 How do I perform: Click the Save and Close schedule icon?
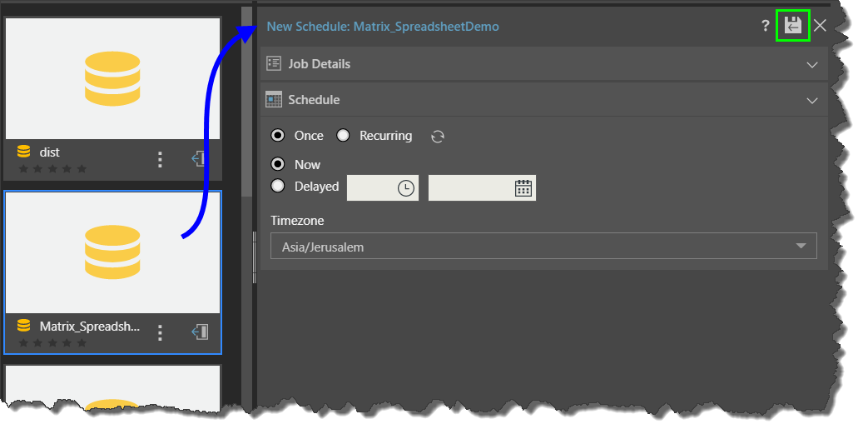click(792, 26)
